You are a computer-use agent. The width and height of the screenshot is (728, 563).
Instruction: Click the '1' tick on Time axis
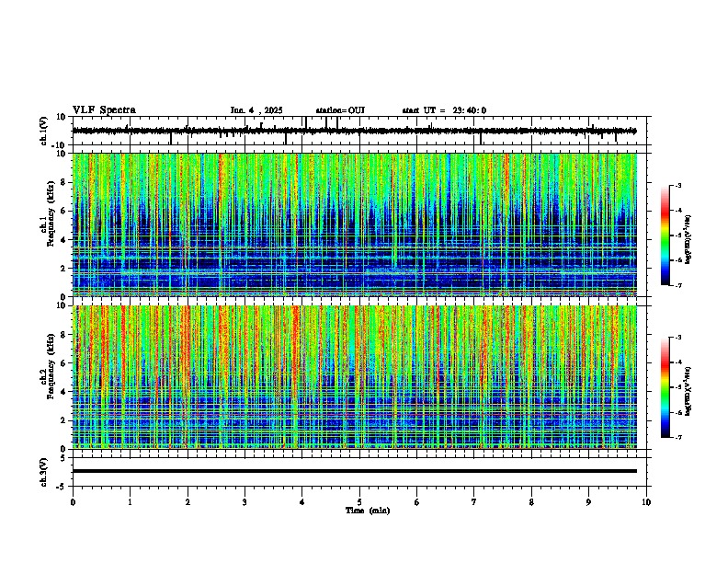click(x=130, y=502)
